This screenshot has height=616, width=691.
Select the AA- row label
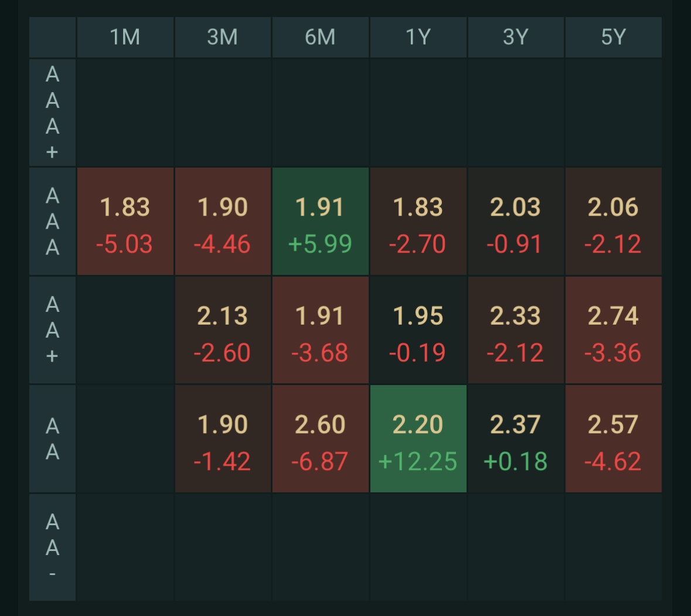point(53,547)
